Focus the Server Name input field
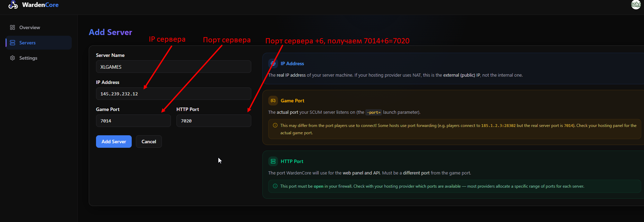 (x=173, y=67)
